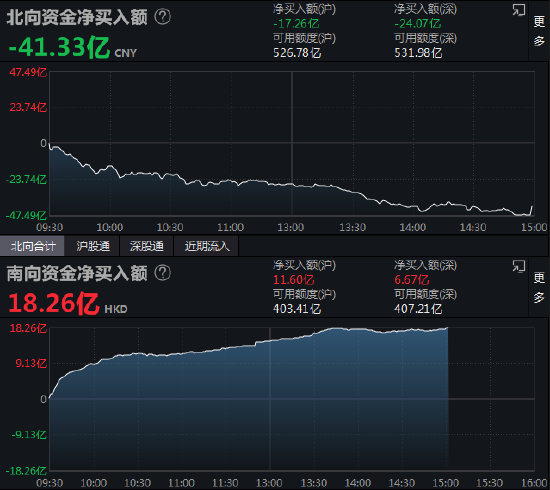This screenshot has height=490, width=550.
Task: Click the -41.33亿 northbound total value
Action: [59, 48]
